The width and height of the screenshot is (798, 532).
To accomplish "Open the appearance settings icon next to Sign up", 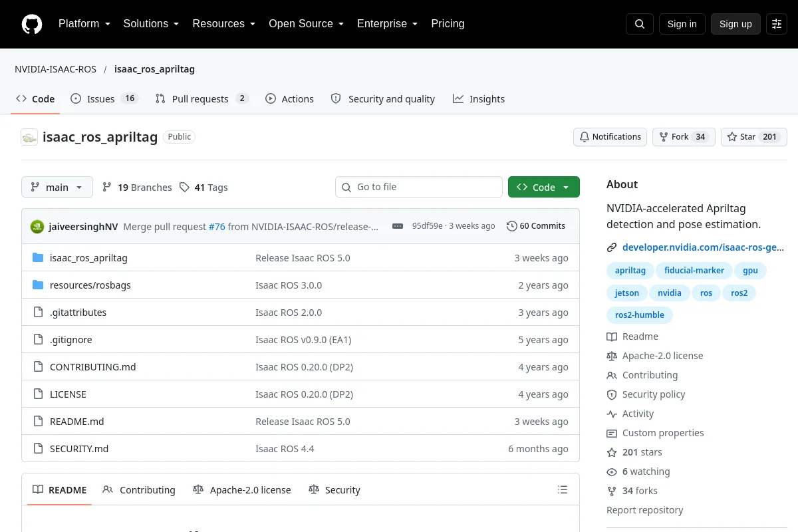I will click(x=777, y=24).
